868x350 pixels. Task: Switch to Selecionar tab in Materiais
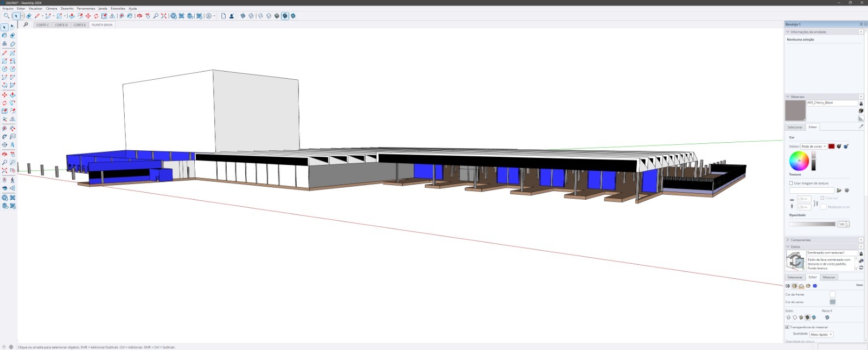pos(795,127)
